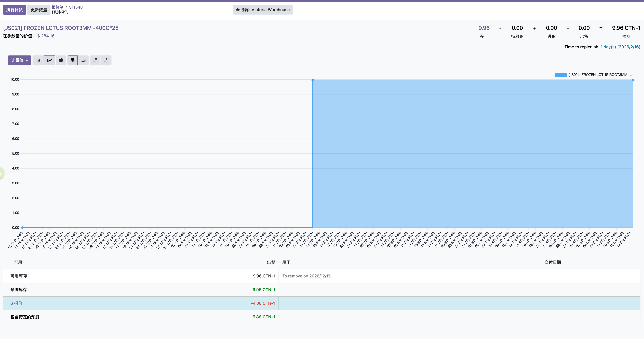Click the 9.96 CTN-1 预测 total

(x=626, y=28)
